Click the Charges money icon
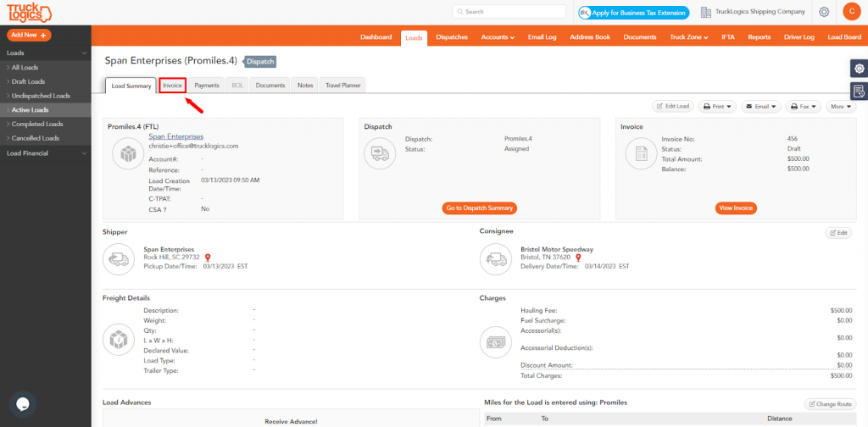Viewport: 868px width, 427px height. [x=496, y=343]
